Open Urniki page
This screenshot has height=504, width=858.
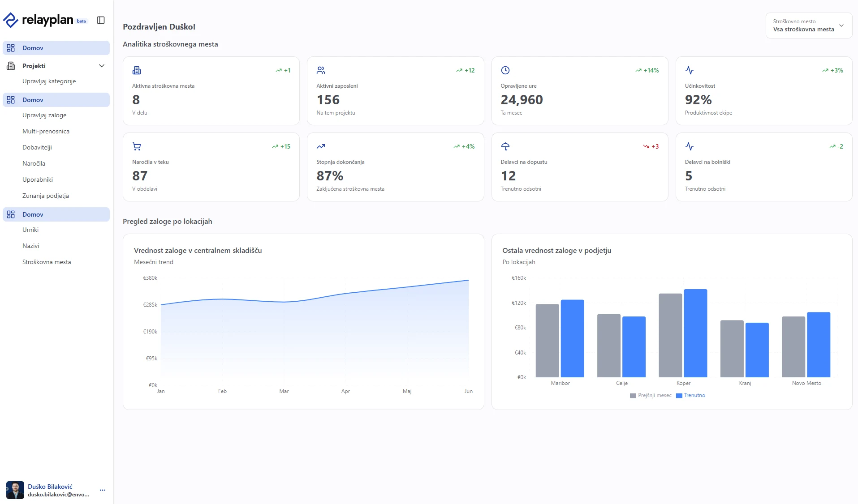pyautogui.click(x=30, y=230)
